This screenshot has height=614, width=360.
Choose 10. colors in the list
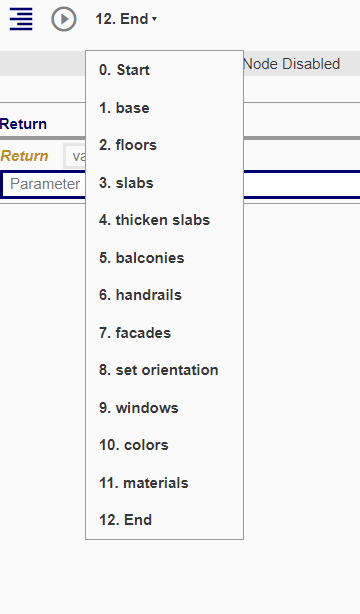click(165, 445)
